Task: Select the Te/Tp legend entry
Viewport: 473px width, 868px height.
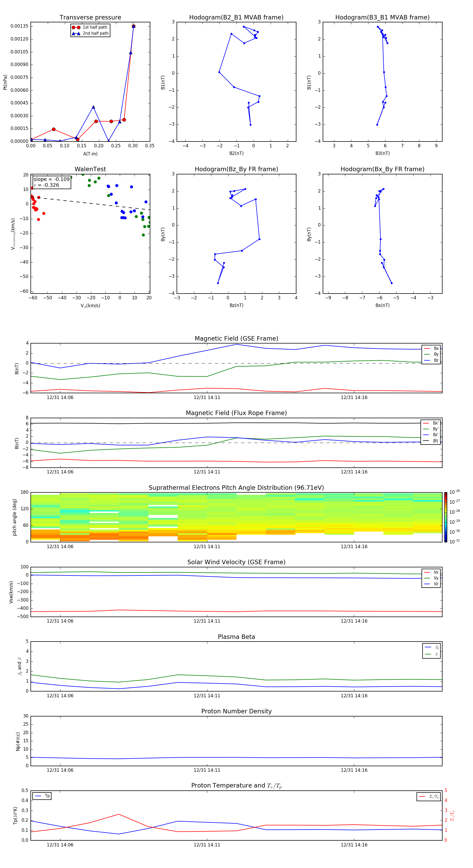Action: pyautogui.click(x=429, y=797)
